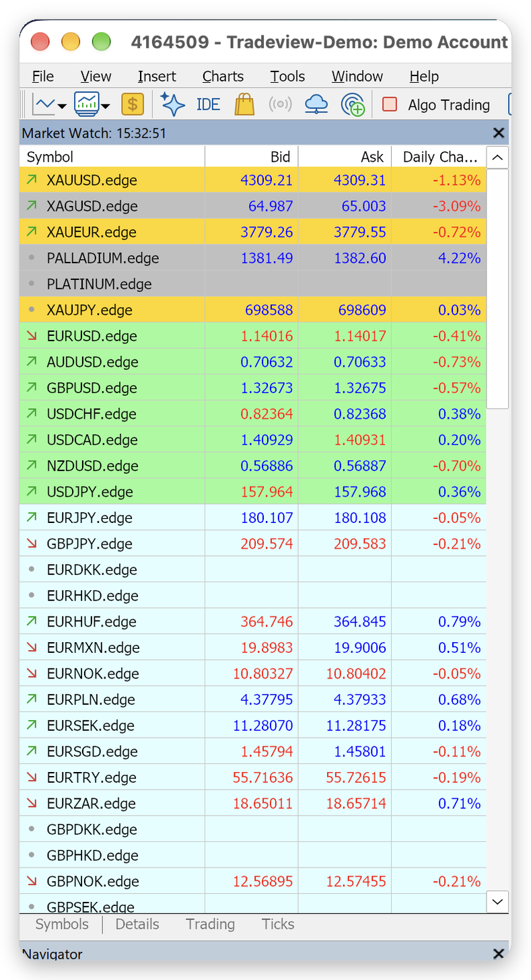Click the red arrow beside GBPNOK.edge
Screen dimensions: 531x980
coord(32,881)
